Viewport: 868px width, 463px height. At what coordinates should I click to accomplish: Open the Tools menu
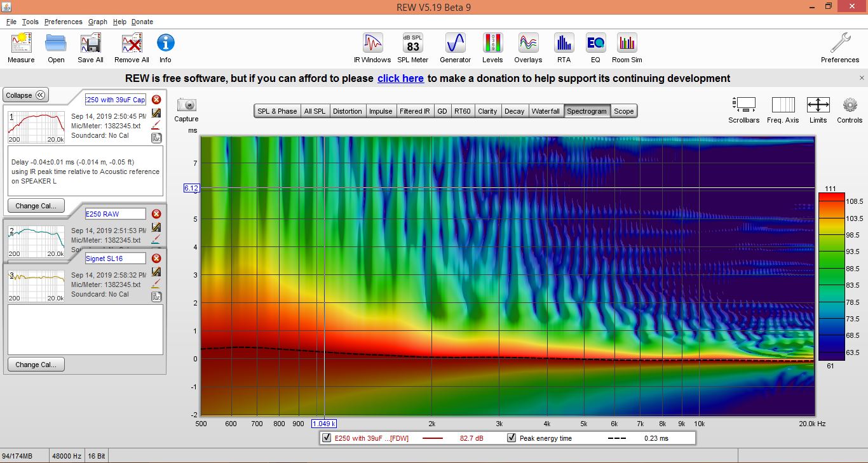pos(30,22)
